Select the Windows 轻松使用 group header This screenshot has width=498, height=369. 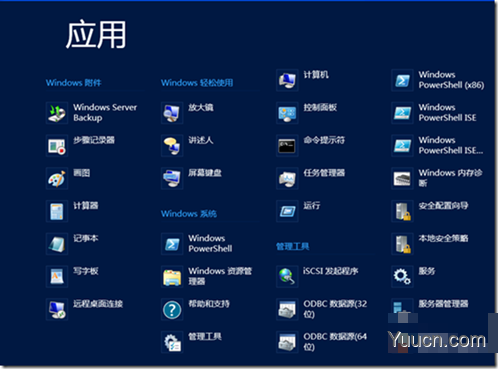pos(197,83)
